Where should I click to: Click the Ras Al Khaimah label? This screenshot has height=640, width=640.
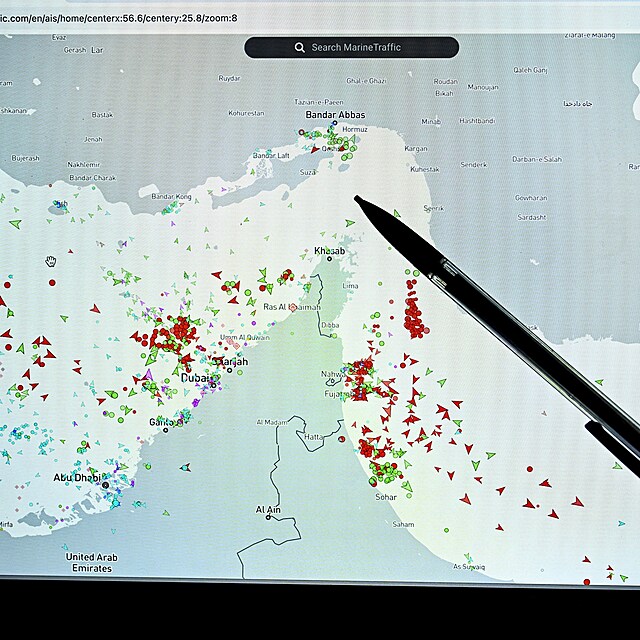pyautogui.click(x=292, y=307)
